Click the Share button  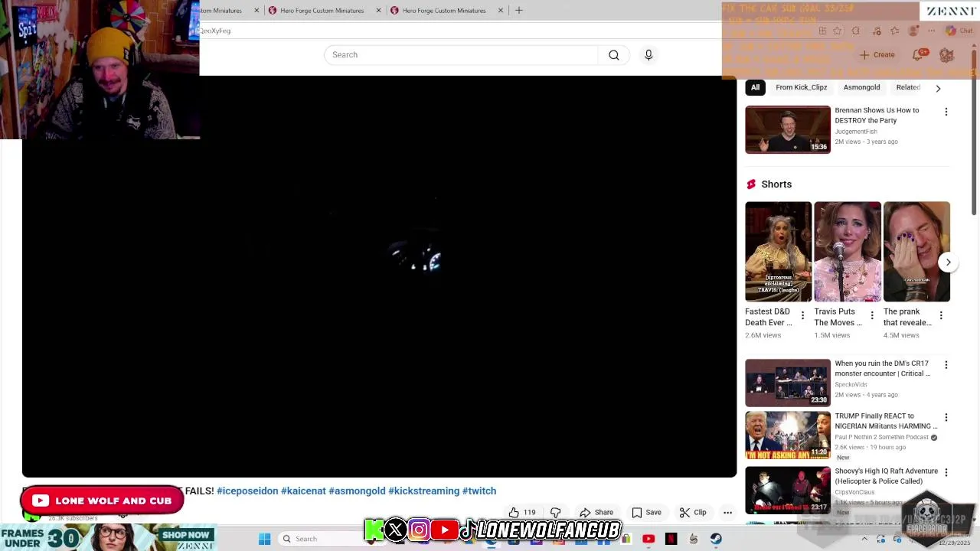[x=596, y=513]
